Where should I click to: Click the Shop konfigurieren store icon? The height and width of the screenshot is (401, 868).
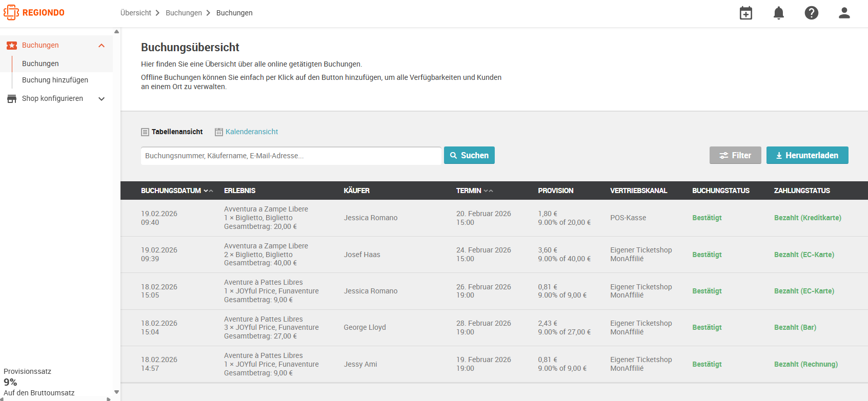(12, 99)
